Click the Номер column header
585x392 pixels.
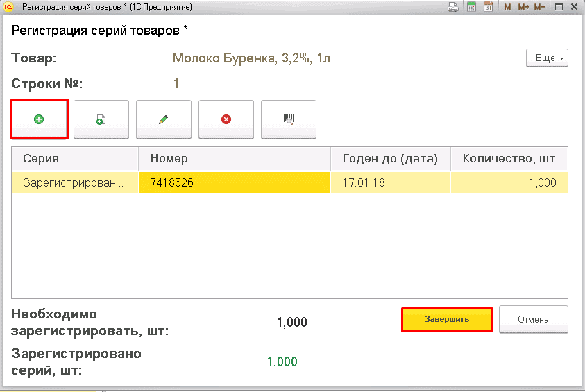point(235,158)
